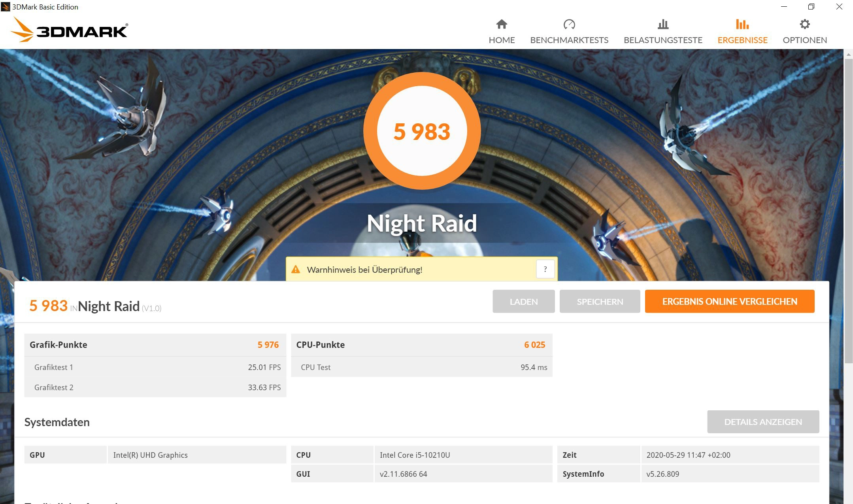Viewport: 853px width, 504px height.
Task: Restore down the 3DMark window
Action: click(x=811, y=7)
